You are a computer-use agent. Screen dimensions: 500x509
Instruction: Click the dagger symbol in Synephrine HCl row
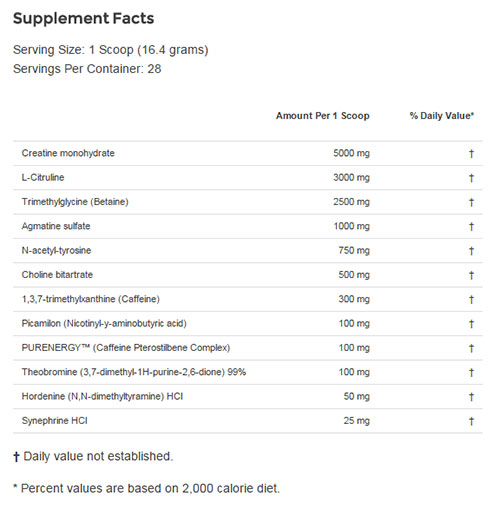pyautogui.click(x=471, y=421)
